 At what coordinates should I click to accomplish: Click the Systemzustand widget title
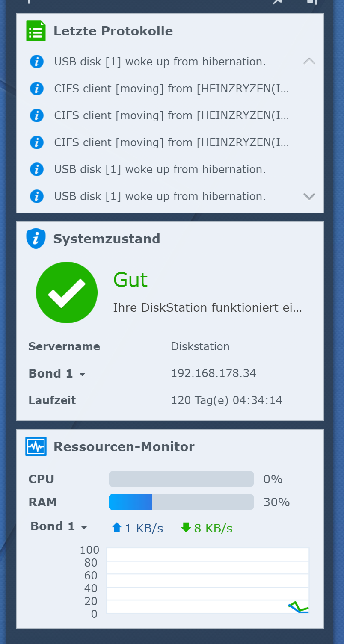[107, 239]
